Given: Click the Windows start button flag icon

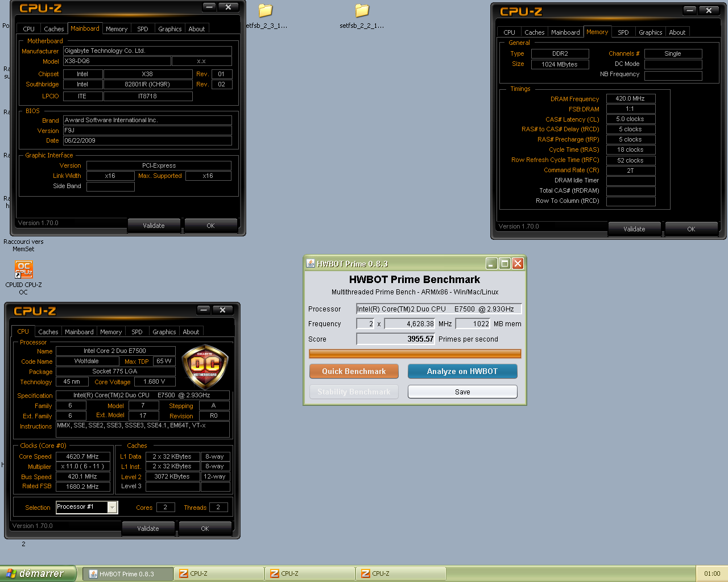Looking at the screenshot, I should (11, 573).
